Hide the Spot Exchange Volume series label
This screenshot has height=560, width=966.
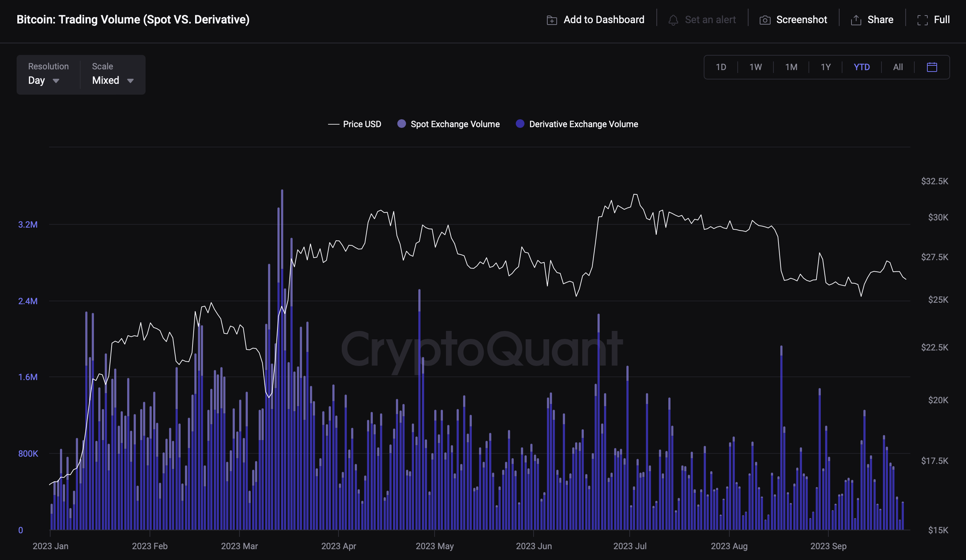pyautogui.click(x=454, y=124)
